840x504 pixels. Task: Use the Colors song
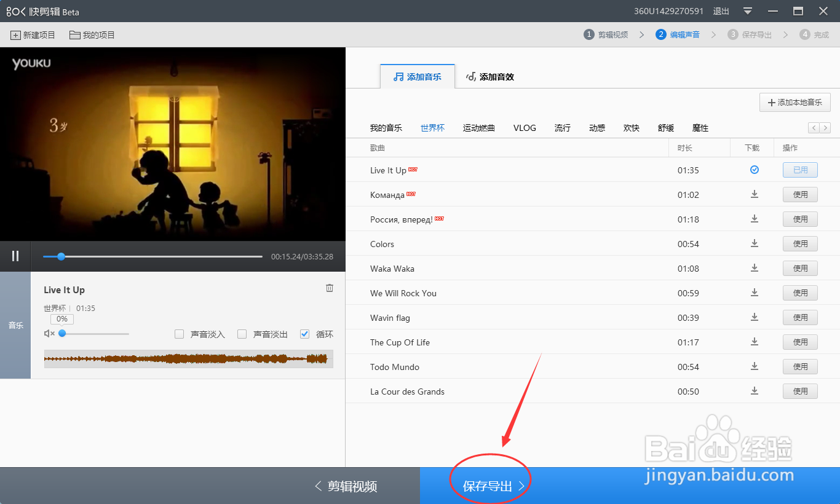pos(800,244)
